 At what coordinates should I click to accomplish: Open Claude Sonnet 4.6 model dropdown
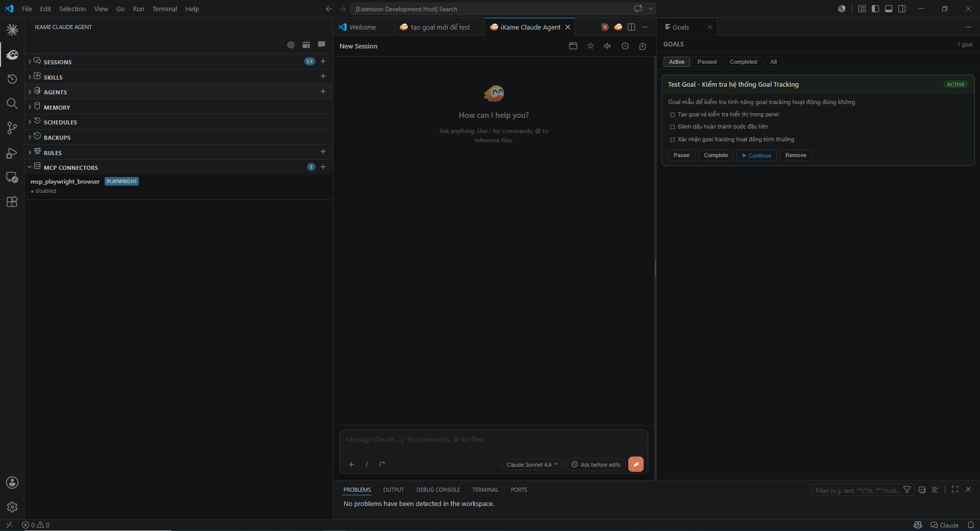coord(532,465)
